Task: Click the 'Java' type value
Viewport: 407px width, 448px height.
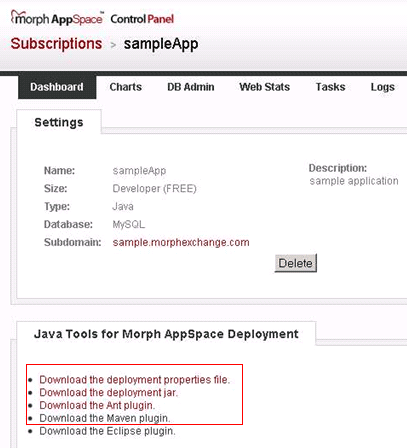Action: coord(123,206)
